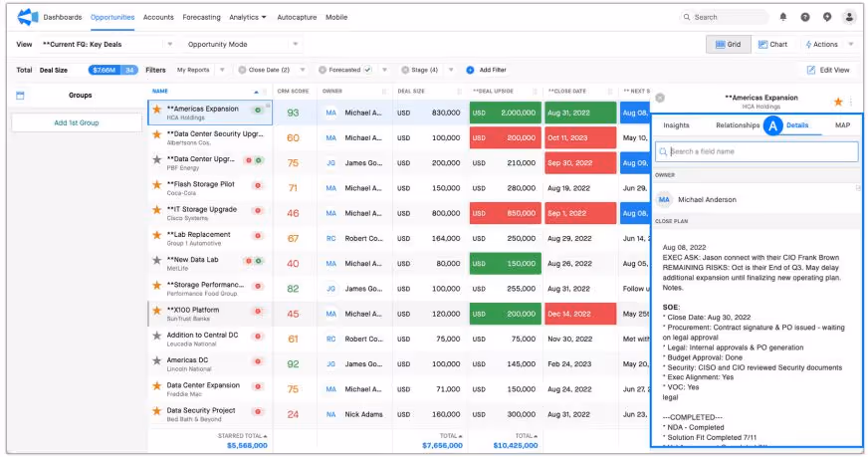Image resolution: width=868 pixels, height=457 pixels.
Task: Expand the My Reports filter arrow
Action: coord(222,70)
